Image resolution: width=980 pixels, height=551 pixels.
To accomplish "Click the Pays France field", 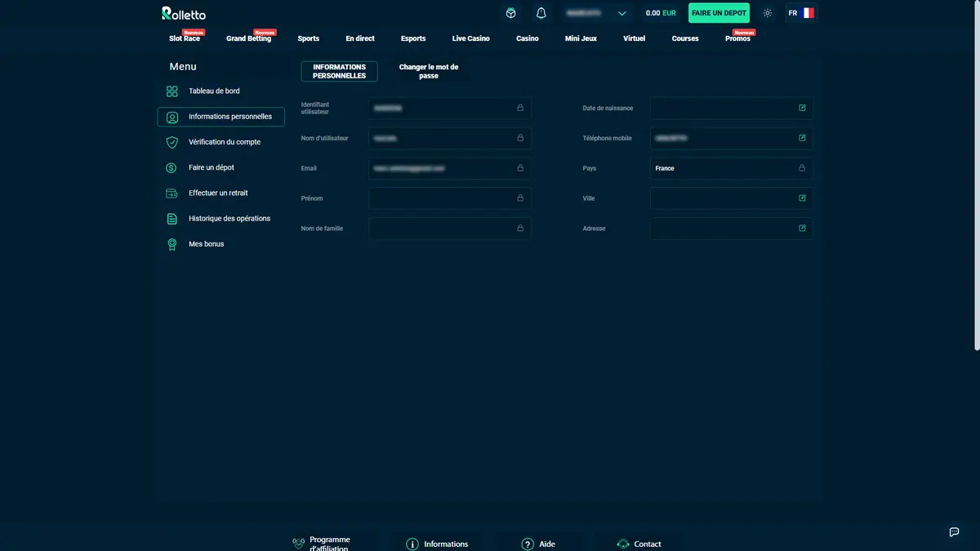I will 732,168.
